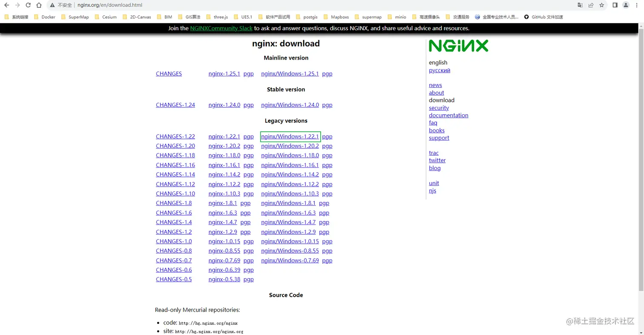
Task: Download nginx/Windows-1.2.9
Action: pos(288,232)
